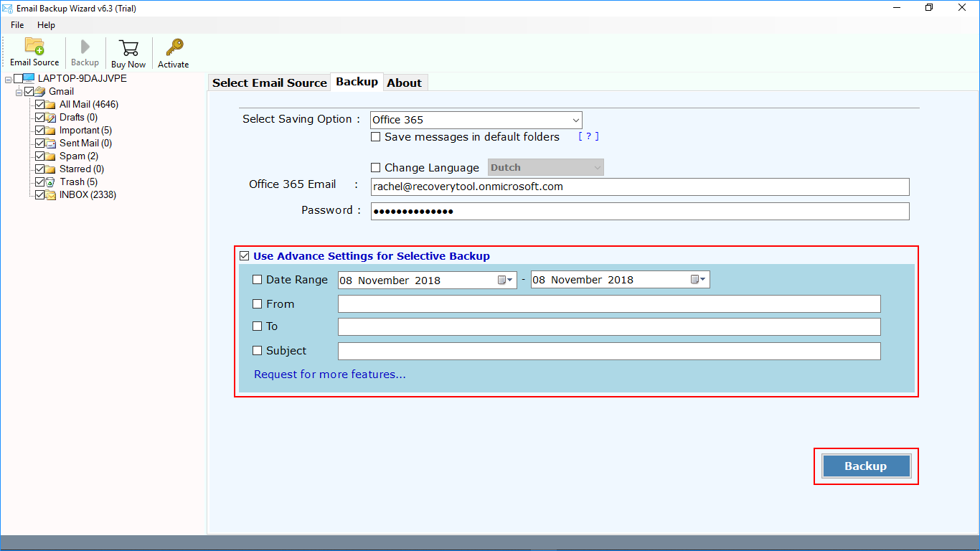980x551 pixels.
Task: Restore down the application window
Action: click(x=929, y=8)
